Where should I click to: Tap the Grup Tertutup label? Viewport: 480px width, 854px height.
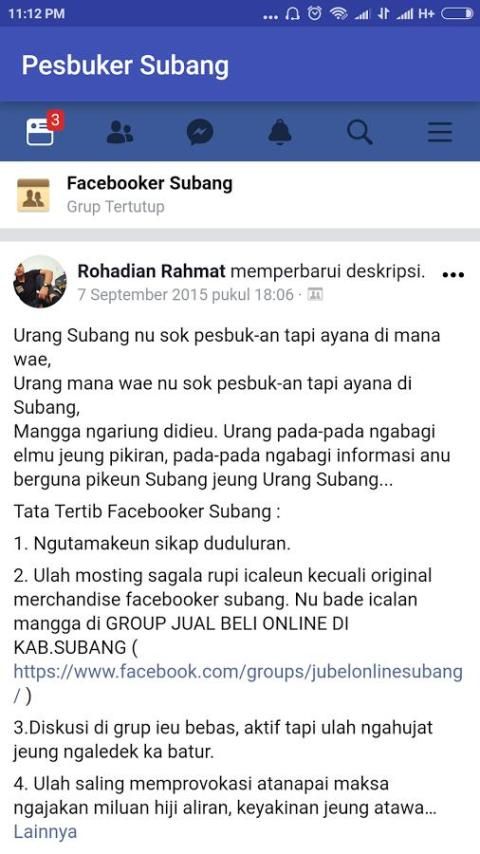click(x=116, y=207)
